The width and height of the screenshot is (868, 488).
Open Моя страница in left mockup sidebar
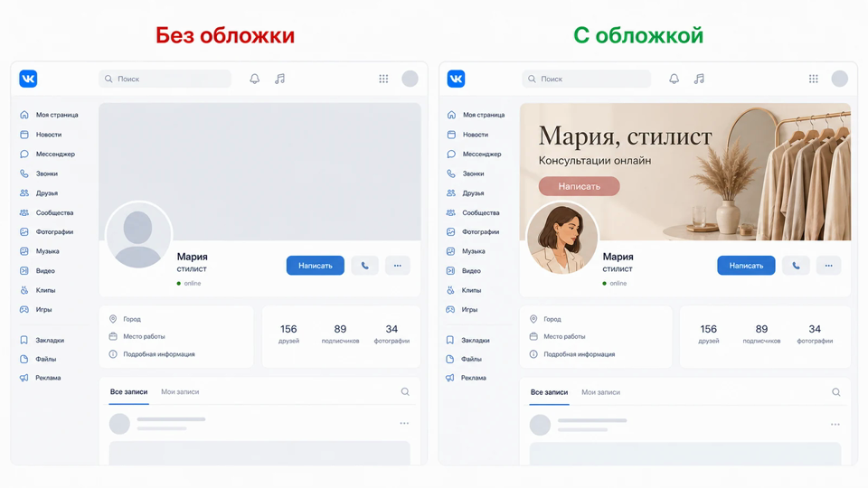click(49, 115)
